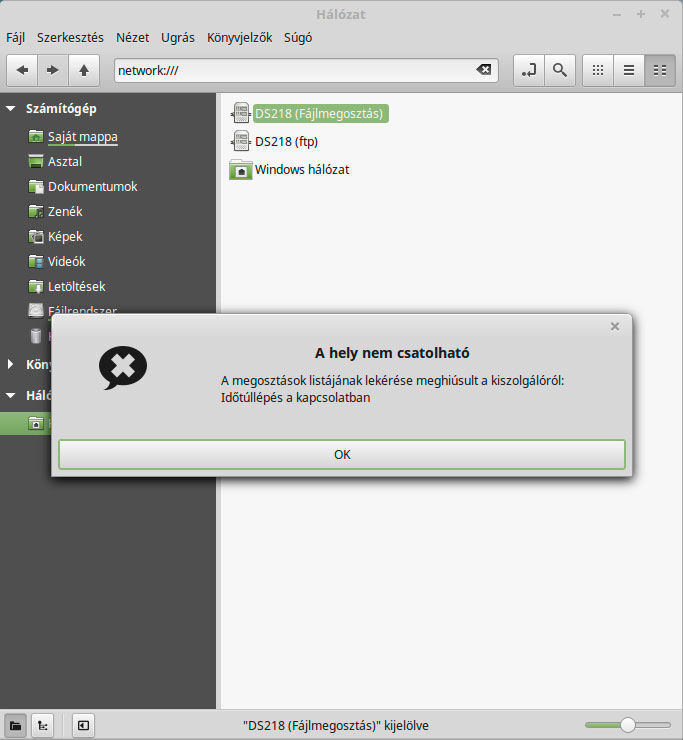Open the file search tool
683x740 pixels.
pos(560,70)
